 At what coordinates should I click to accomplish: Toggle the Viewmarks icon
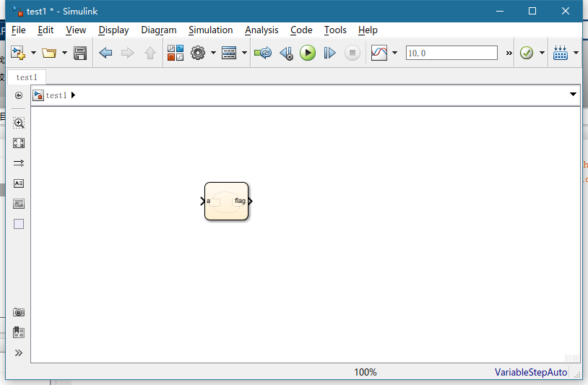coord(18,332)
